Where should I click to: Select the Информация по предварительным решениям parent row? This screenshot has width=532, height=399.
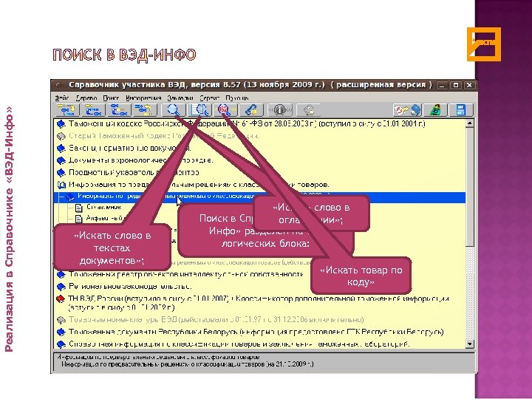(199, 185)
